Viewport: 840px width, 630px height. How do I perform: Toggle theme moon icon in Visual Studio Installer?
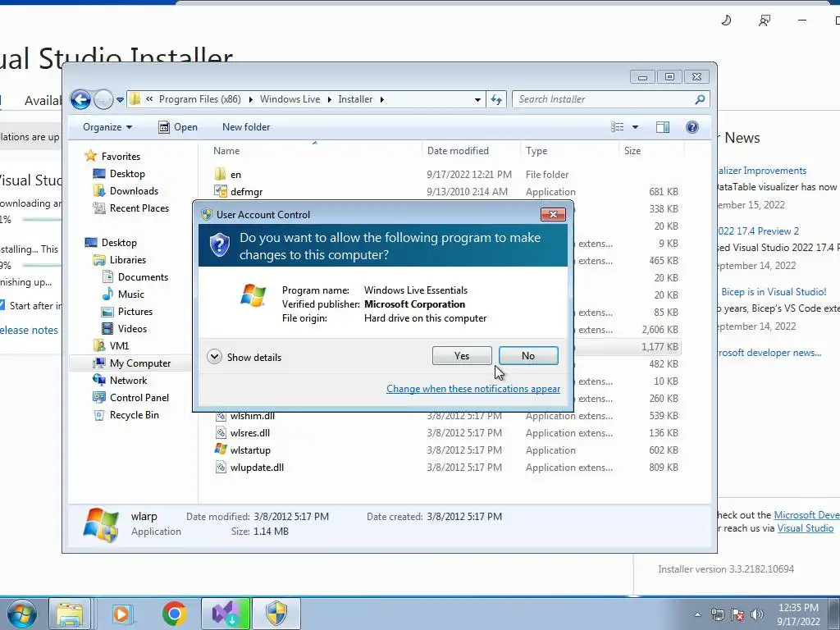click(726, 21)
